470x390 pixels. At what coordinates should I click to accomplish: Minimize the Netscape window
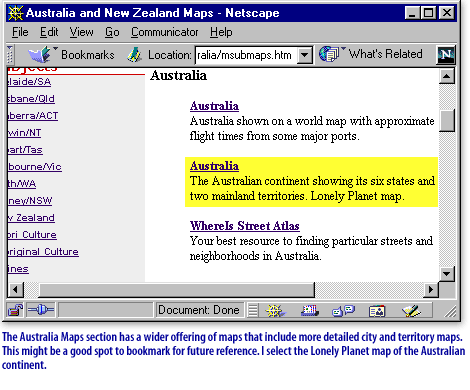pyautogui.click(x=412, y=13)
